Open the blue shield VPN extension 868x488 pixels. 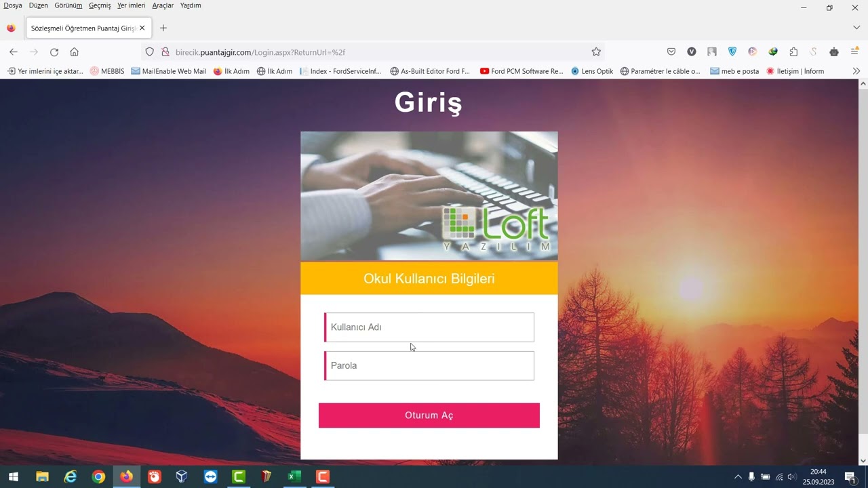coord(732,52)
